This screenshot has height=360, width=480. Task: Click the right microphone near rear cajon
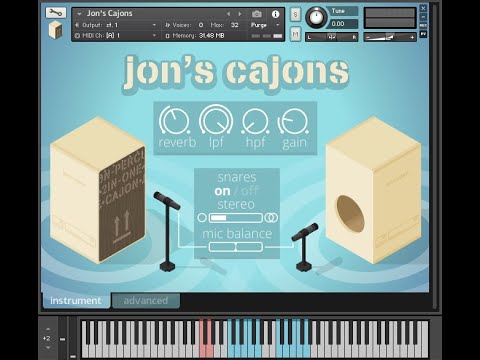304,247
